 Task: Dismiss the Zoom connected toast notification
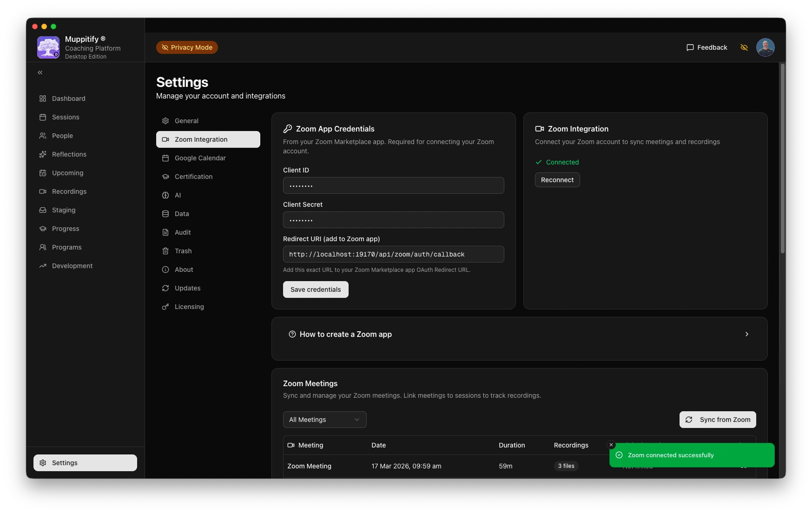tap(611, 445)
